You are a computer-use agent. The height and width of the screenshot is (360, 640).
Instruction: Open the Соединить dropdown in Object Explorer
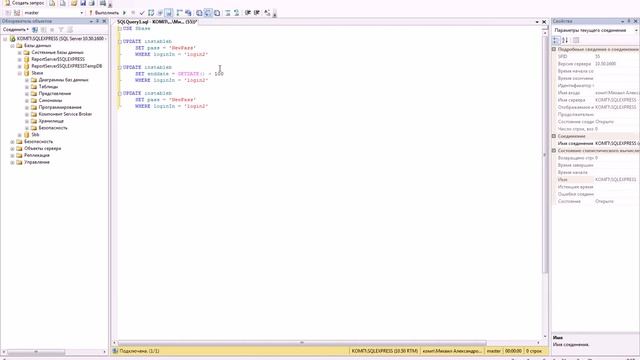tap(16, 30)
